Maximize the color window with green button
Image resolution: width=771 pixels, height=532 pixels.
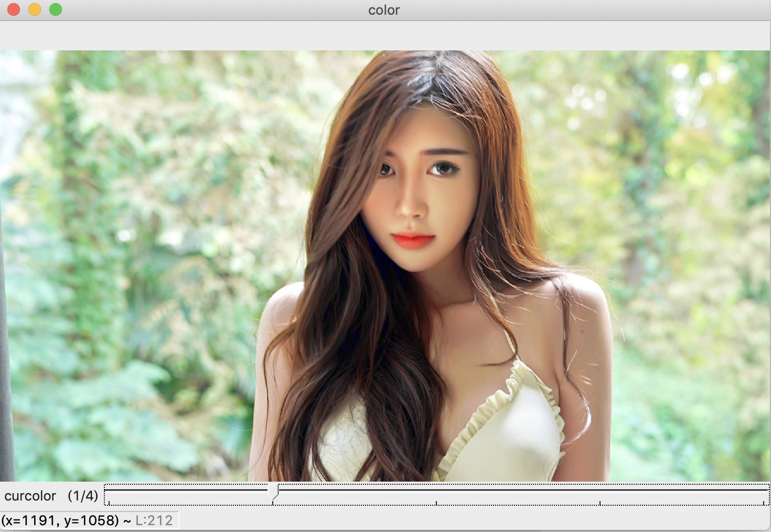coord(56,9)
